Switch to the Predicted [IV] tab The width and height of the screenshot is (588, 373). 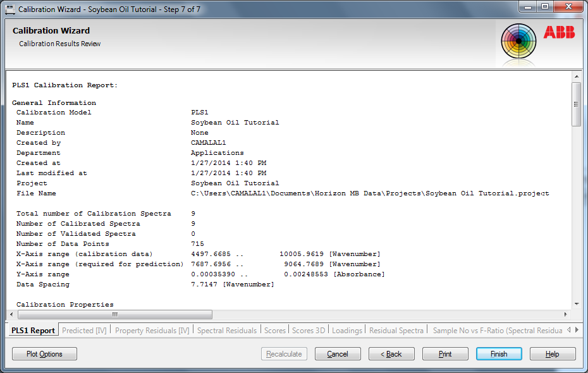pyautogui.click(x=84, y=330)
